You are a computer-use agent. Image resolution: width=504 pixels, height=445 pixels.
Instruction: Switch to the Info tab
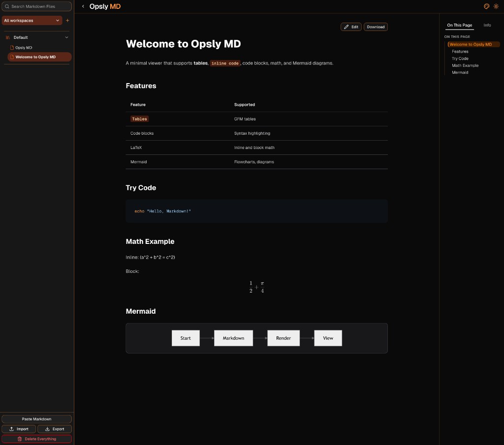click(487, 25)
